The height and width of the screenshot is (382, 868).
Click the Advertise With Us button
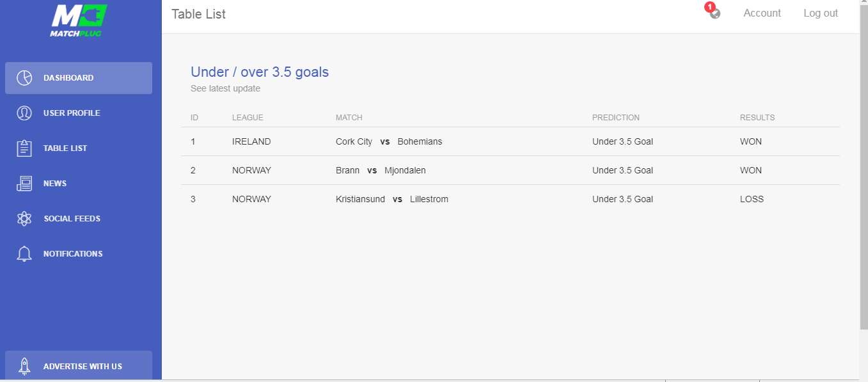click(x=79, y=366)
